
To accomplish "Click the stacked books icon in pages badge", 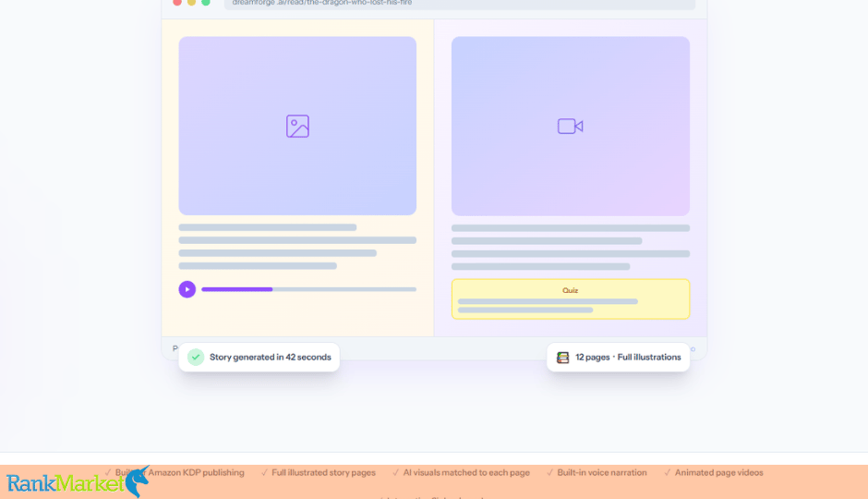I will [x=563, y=358].
